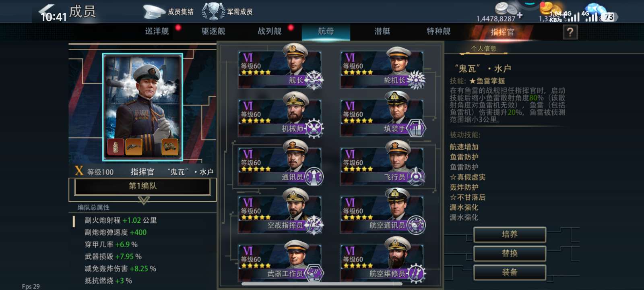This screenshot has height=290, width=644.
Task: Click the 装备 button
Action: tap(510, 272)
